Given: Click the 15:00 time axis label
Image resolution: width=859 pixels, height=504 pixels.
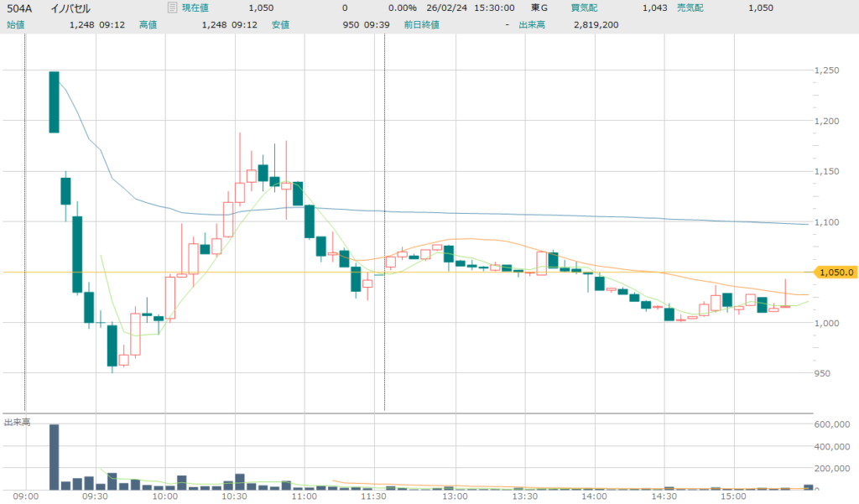Looking at the screenshot, I should coord(734,496).
